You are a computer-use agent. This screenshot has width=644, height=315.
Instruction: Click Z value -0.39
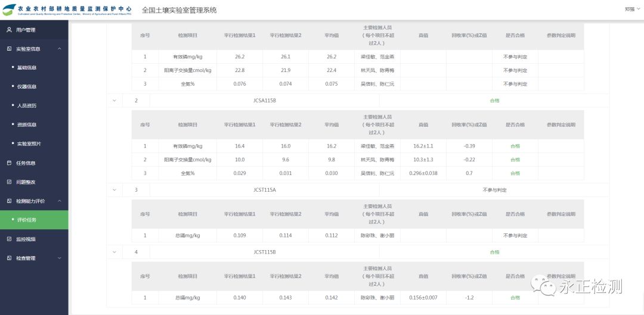(x=469, y=146)
